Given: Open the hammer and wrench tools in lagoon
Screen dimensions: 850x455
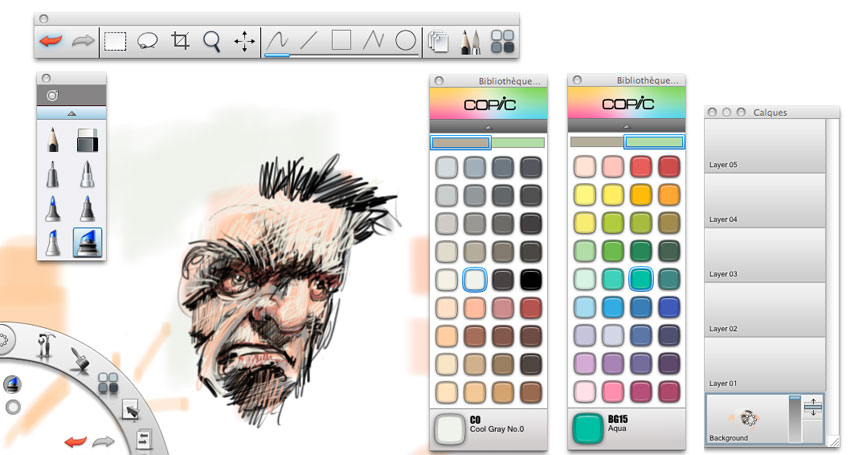Looking at the screenshot, I should (46, 345).
